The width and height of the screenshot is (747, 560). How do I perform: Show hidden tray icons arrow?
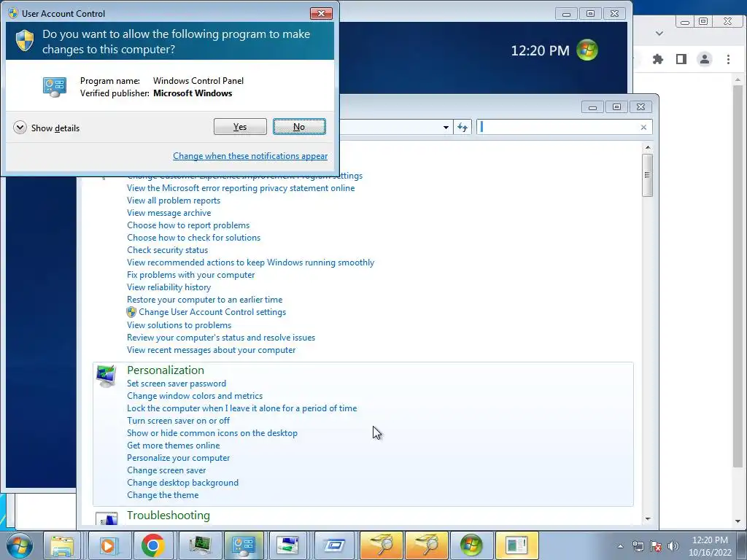[620, 546]
